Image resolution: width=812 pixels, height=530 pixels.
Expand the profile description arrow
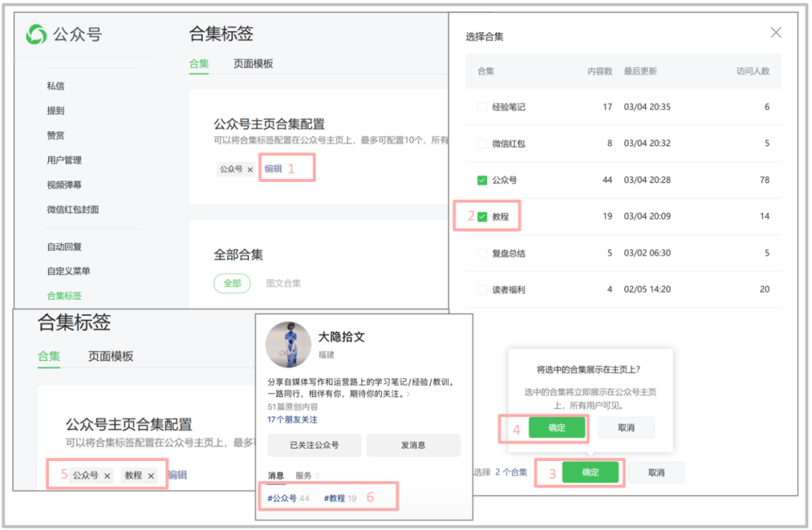coord(408,395)
